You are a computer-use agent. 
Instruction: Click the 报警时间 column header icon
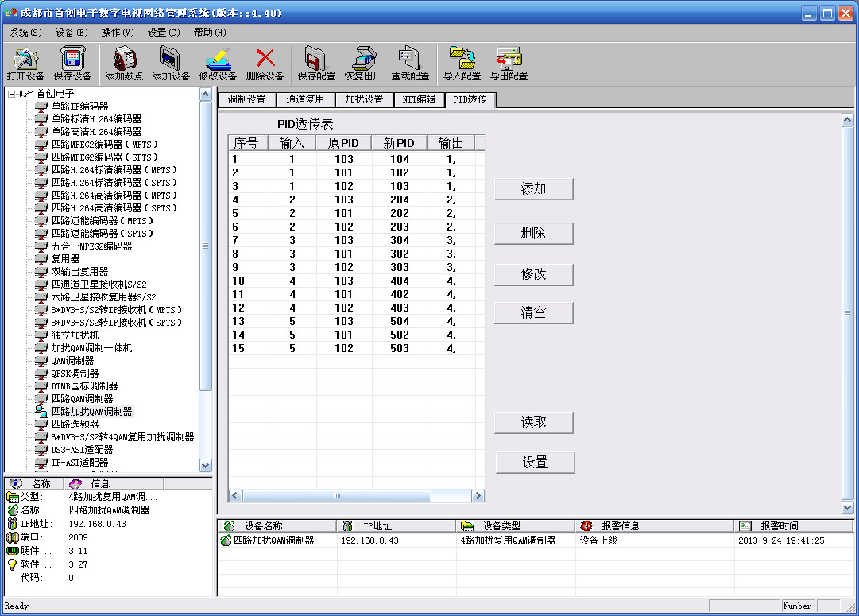click(745, 526)
